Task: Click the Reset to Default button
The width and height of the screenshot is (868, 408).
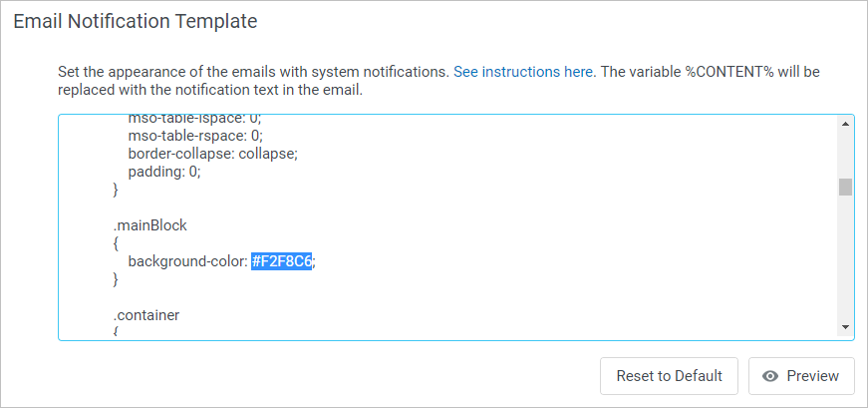Action: [x=669, y=376]
